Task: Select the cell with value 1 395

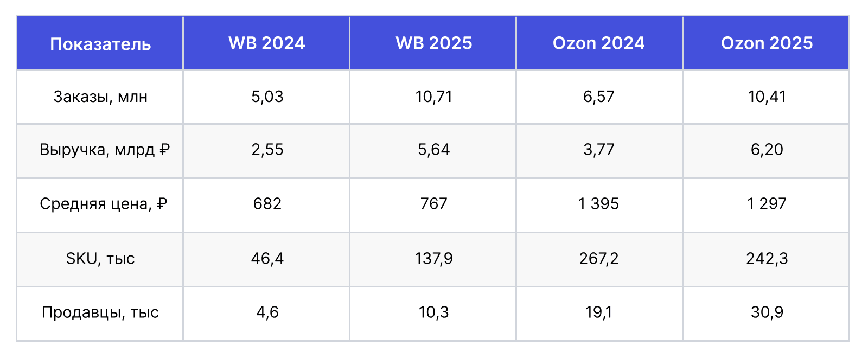Action: pyautogui.click(x=599, y=204)
